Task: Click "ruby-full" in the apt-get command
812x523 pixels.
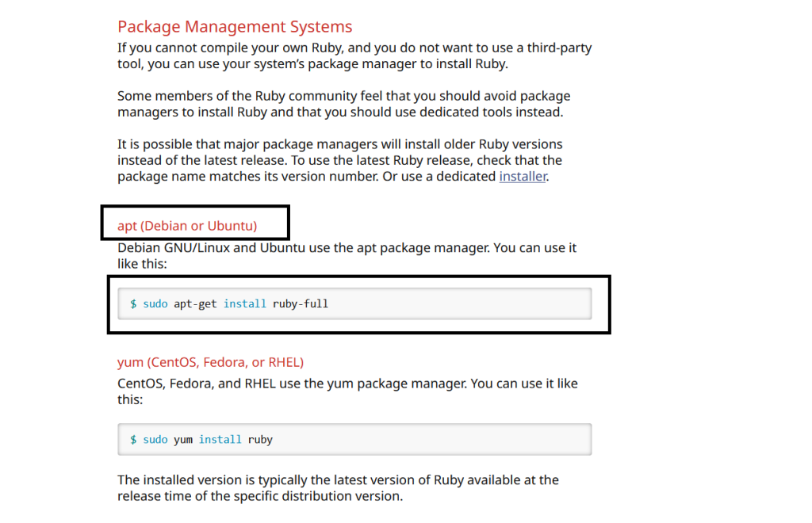Action: pyautogui.click(x=301, y=303)
